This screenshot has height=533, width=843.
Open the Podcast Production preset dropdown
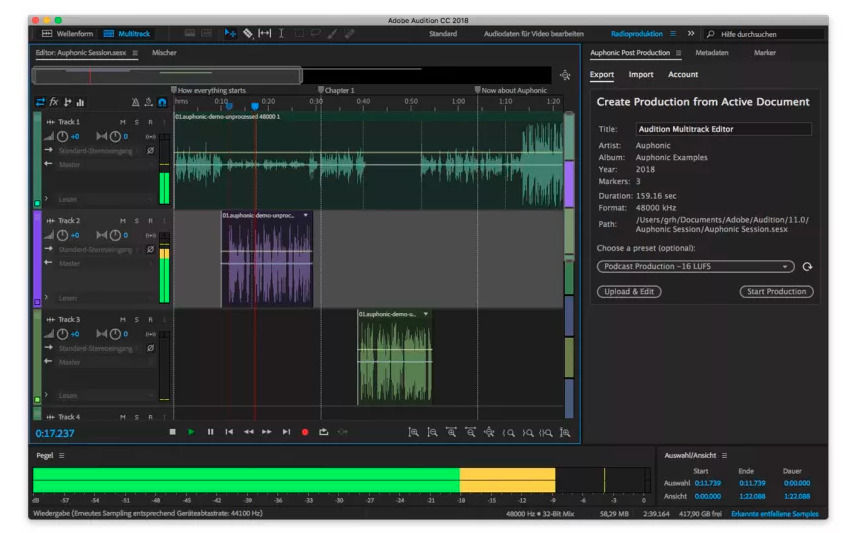pos(695,266)
